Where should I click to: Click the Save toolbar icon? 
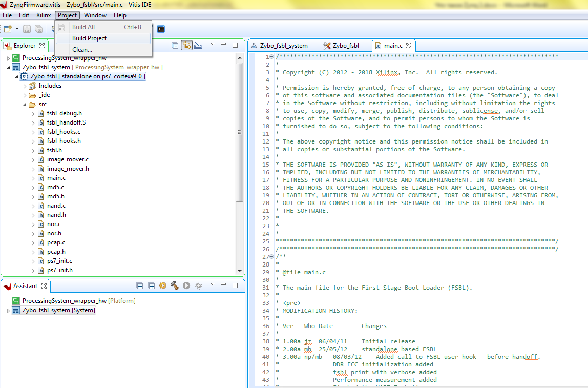(27, 29)
